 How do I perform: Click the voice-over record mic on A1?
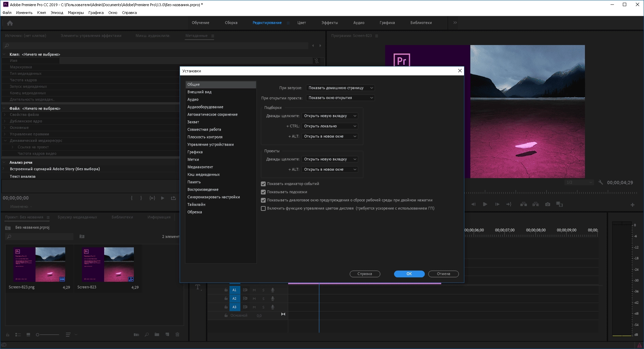point(272,290)
